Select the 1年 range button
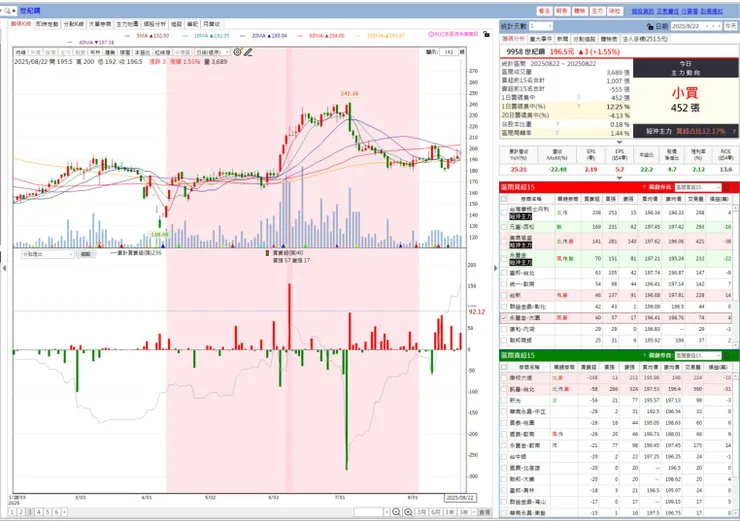This screenshot has height=521, width=740. pyautogui.click(x=450, y=512)
